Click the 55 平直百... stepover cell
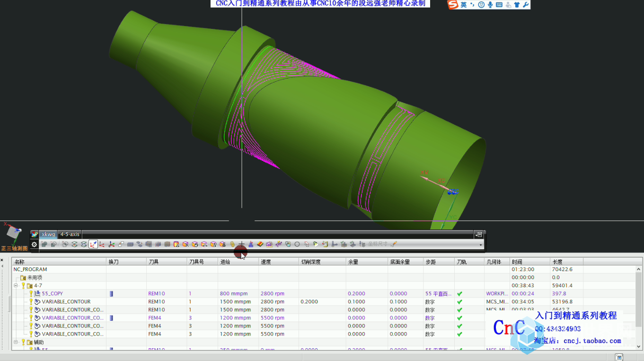 point(439,293)
